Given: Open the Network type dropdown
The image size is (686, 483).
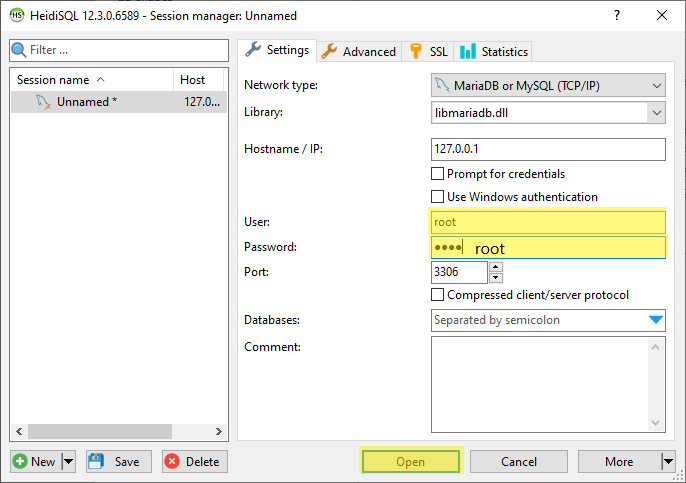Looking at the screenshot, I should [x=548, y=85].
